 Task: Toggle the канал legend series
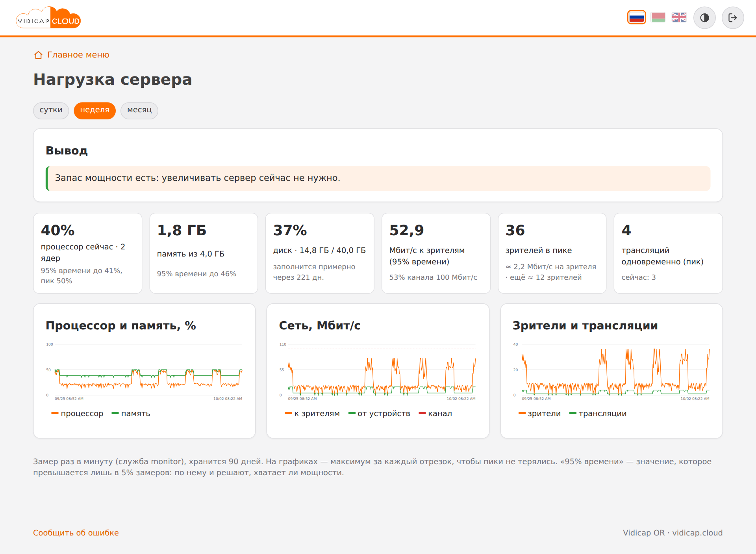435,413
